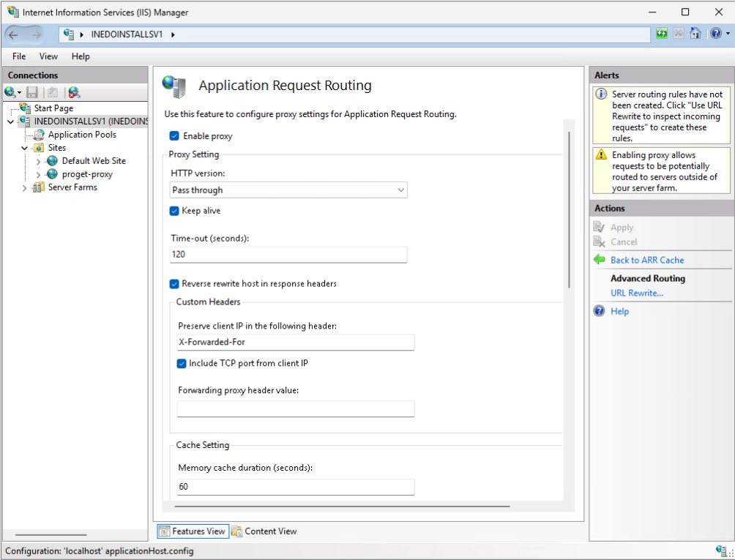Click the Cancel action link
The height and width of the screenshot is (560, 735).
624,242
